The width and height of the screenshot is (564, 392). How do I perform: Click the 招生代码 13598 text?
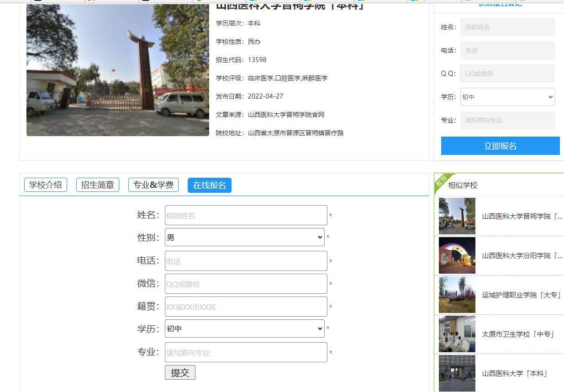tap(241, 60)
